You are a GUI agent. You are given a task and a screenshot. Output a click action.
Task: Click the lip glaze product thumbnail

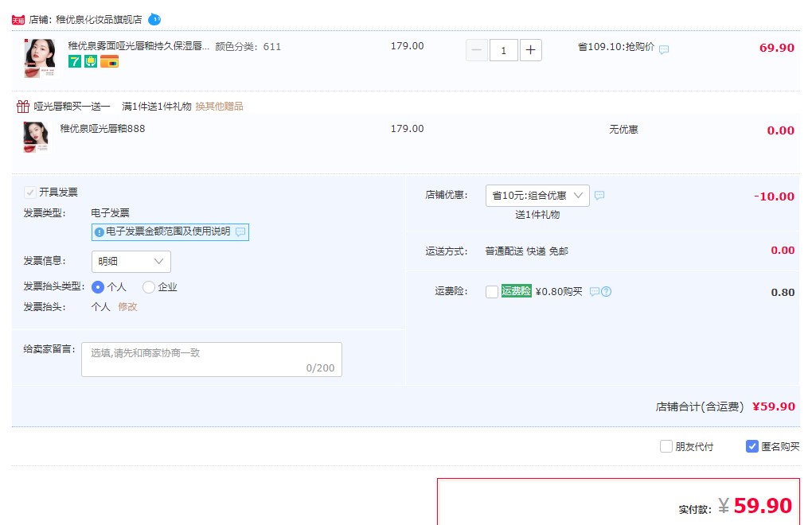click(40, 58)
